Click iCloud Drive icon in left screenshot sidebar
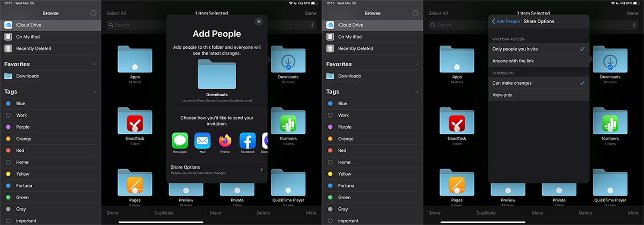This screenshot has height=225, width=644. point(9,25)
